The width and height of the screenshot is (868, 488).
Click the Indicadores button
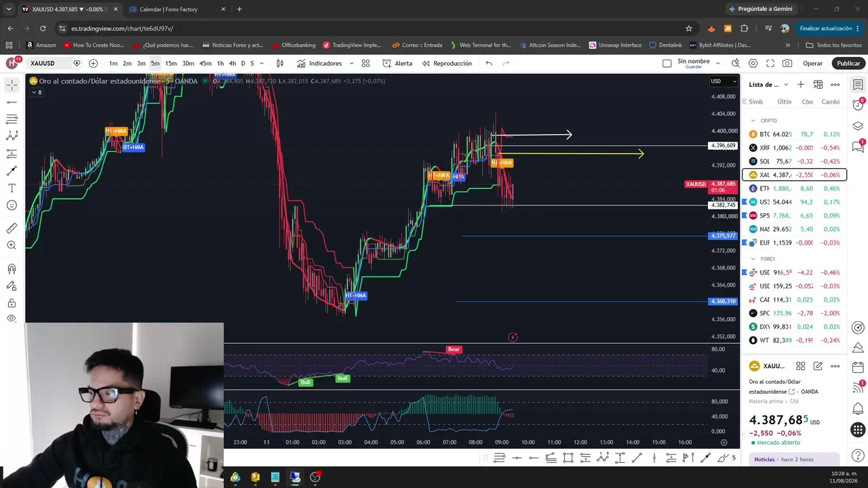click(319, 63)
